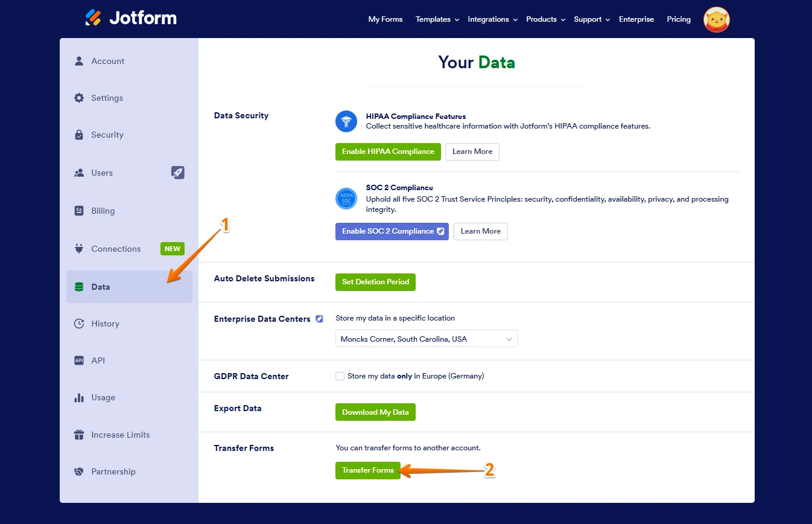Screen dimensions: 812x524
Task: Expand the Templates menu
Action: point(437,19)
